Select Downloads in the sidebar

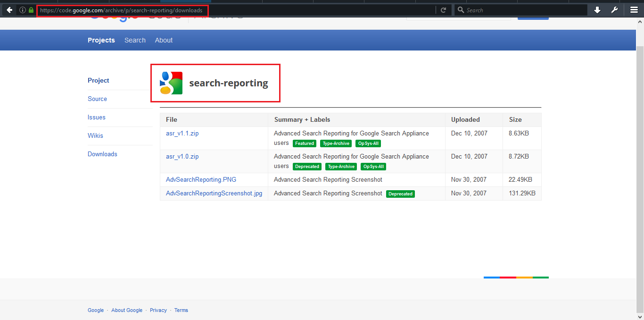[102, 154]
